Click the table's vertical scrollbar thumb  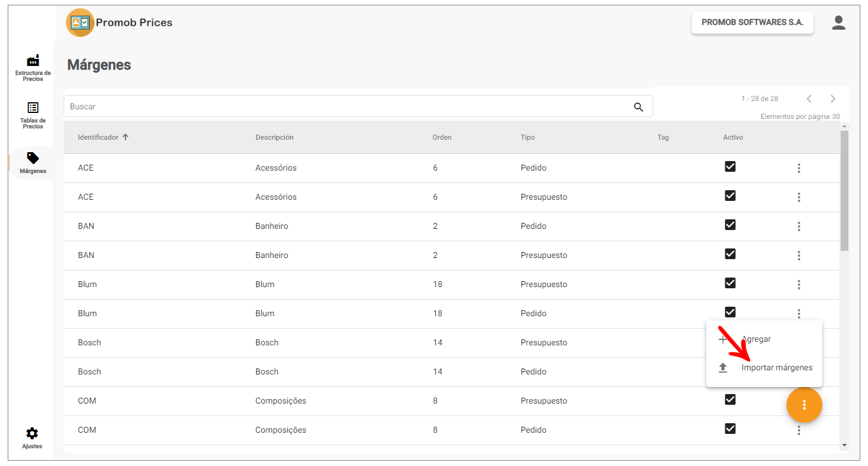click(844, 190)
